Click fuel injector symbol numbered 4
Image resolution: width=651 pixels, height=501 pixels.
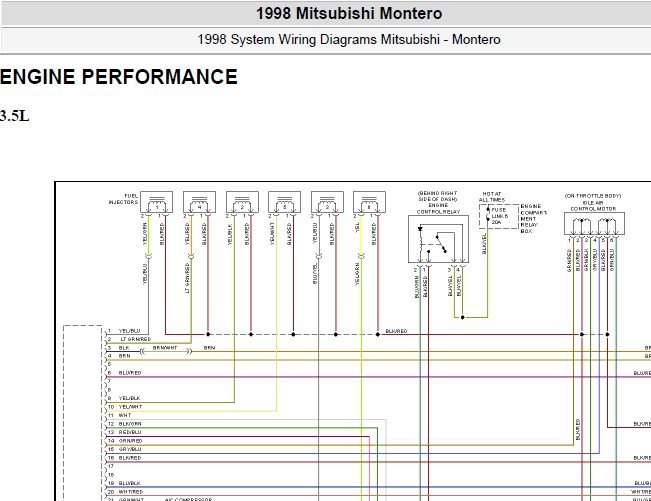(199, 202)
